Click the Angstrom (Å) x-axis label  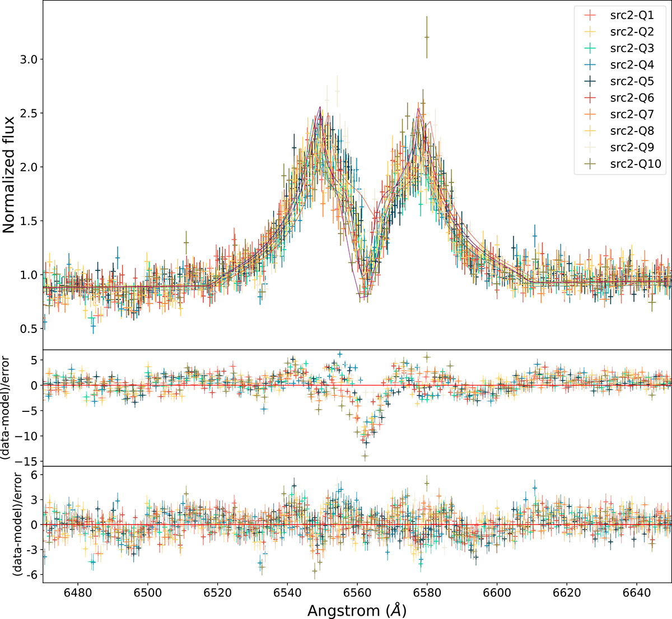click(x=357, y=609)
